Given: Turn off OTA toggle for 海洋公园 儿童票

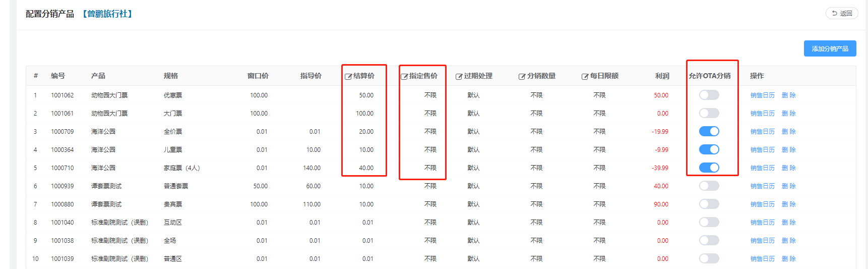Looking at the screenshot, I should (x=709, y=150).
